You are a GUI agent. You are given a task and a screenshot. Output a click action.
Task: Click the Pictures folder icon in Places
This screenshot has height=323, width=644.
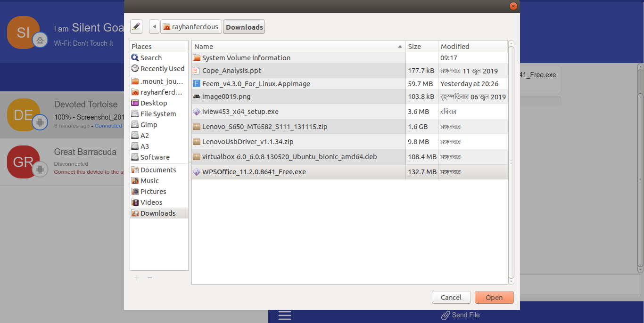coord(135,192)
